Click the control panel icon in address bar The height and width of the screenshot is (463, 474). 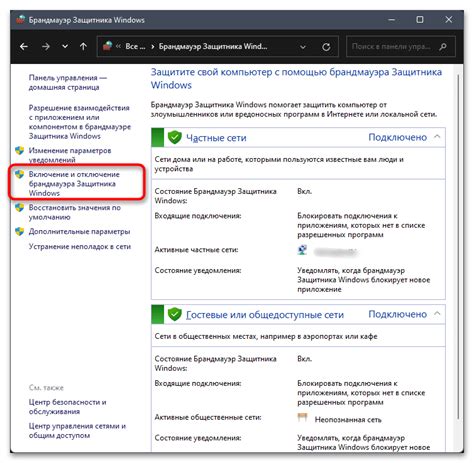point(107,46)
